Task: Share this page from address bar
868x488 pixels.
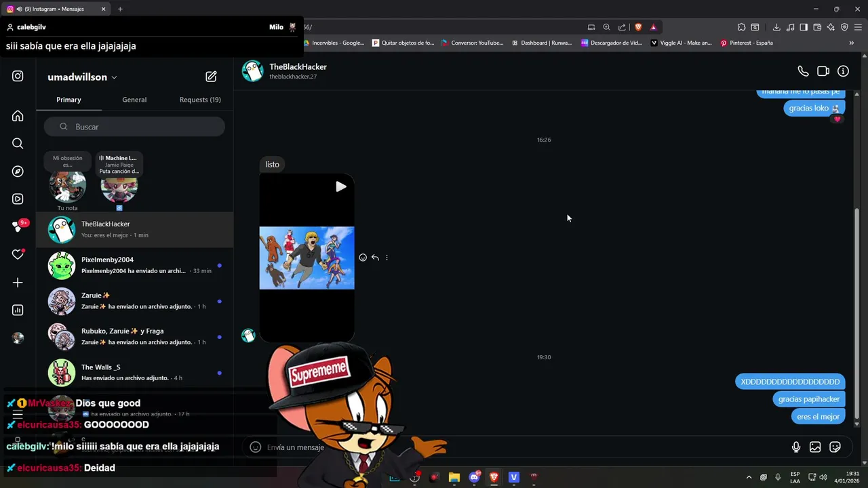Action: [x=622, y=27]
